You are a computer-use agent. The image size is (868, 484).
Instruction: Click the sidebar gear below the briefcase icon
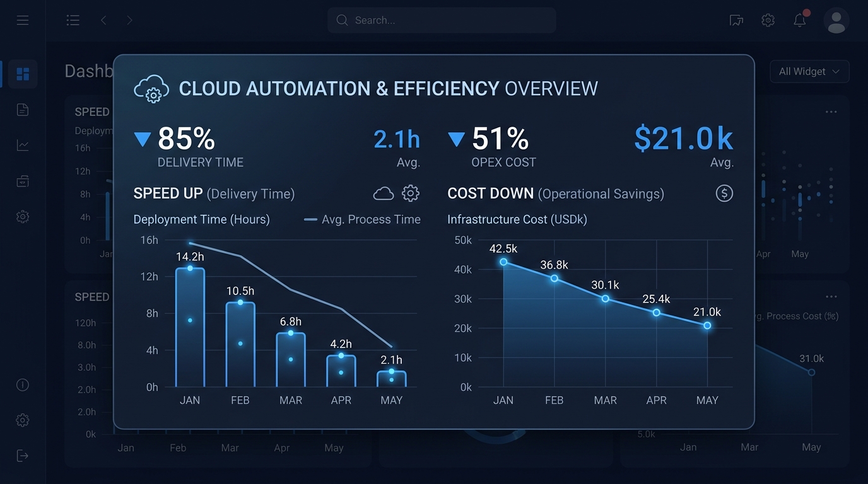(x=23, y=217)
